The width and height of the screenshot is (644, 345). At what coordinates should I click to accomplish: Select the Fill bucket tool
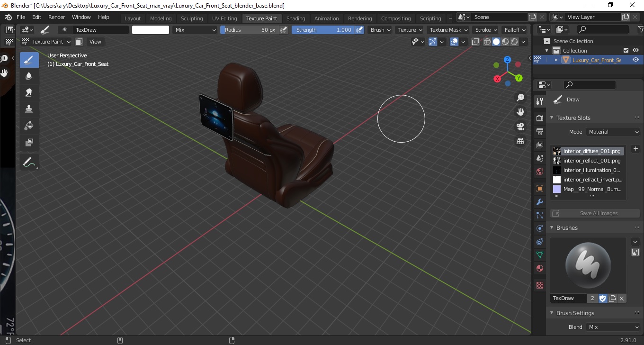tap(29, 125)
